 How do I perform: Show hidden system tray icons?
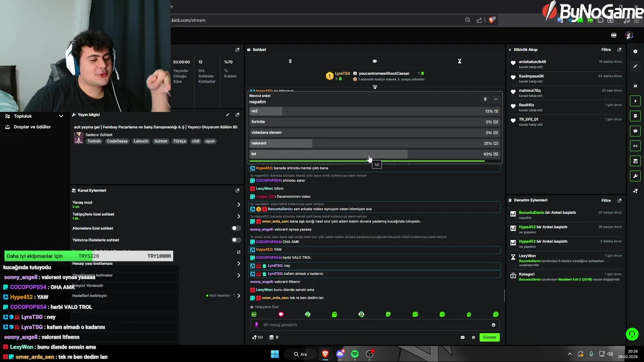570,354
